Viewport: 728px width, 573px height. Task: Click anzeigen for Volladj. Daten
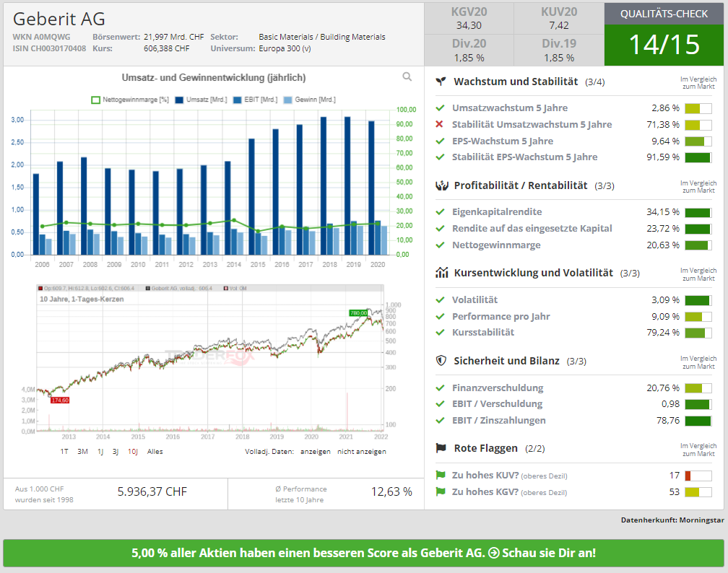pos(315,452)
